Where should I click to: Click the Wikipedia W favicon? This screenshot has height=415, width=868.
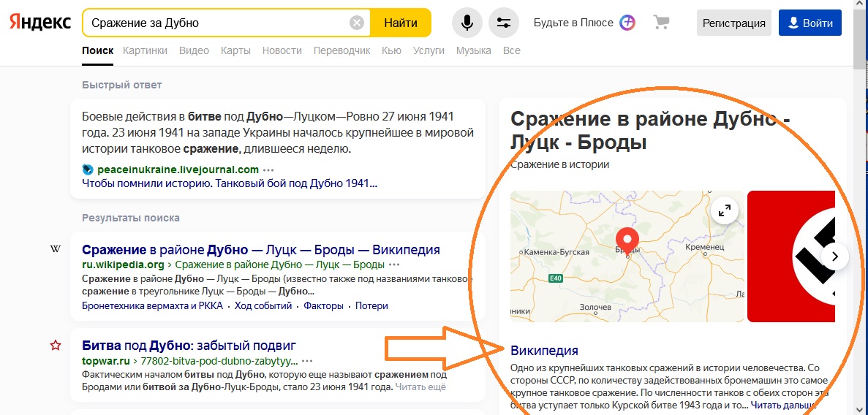pyautogui.click(x=56, y=249)
